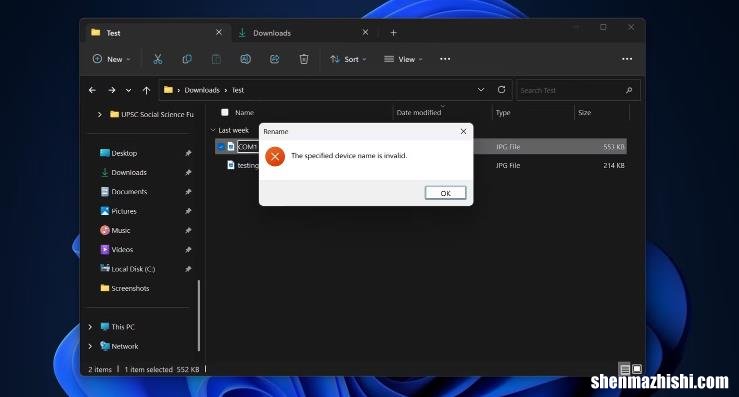Viewport: 739px width, 397px height.
Task: Click OK in the Rename dialog
Action: click(445, 193)
